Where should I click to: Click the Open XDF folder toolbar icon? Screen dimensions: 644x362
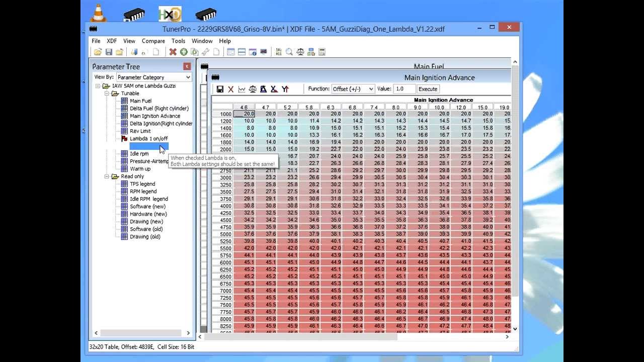point(119,52)
